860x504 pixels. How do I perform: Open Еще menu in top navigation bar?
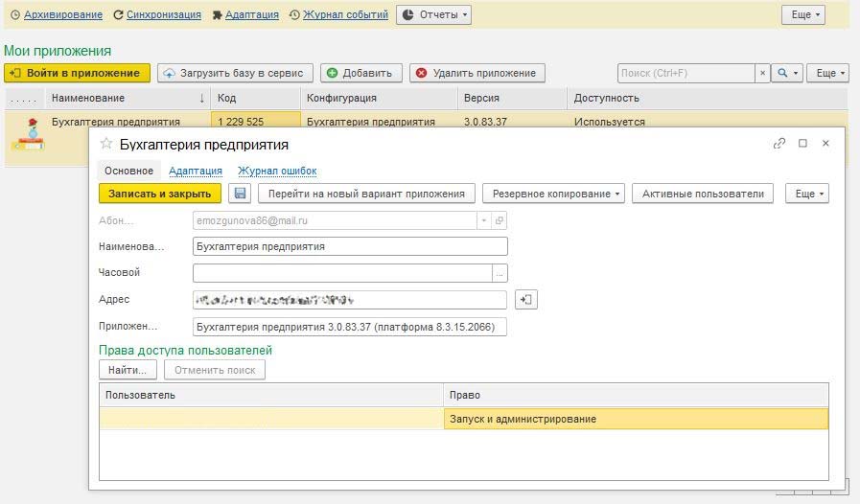[x=802, y=15]
